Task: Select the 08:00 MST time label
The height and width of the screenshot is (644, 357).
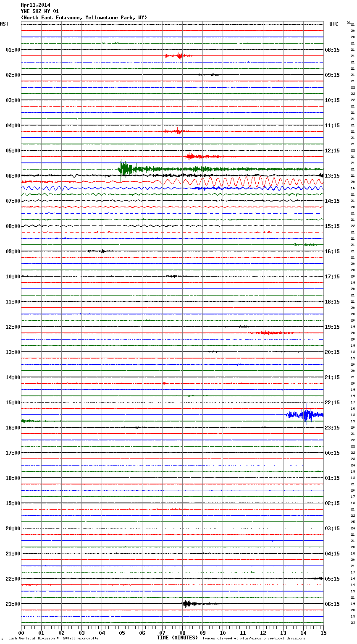Action: (13, 226)
